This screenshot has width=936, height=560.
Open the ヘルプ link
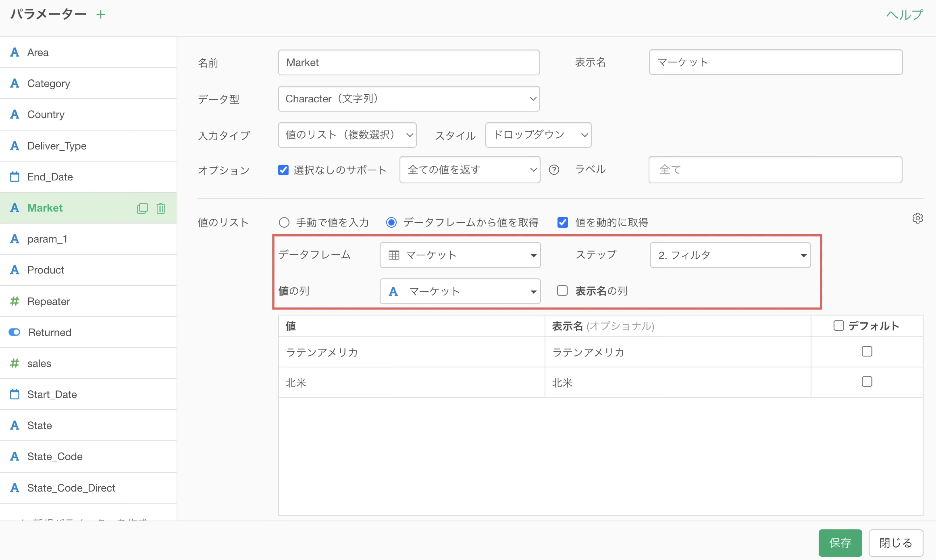pyautogui.click(x=904, y=15)
